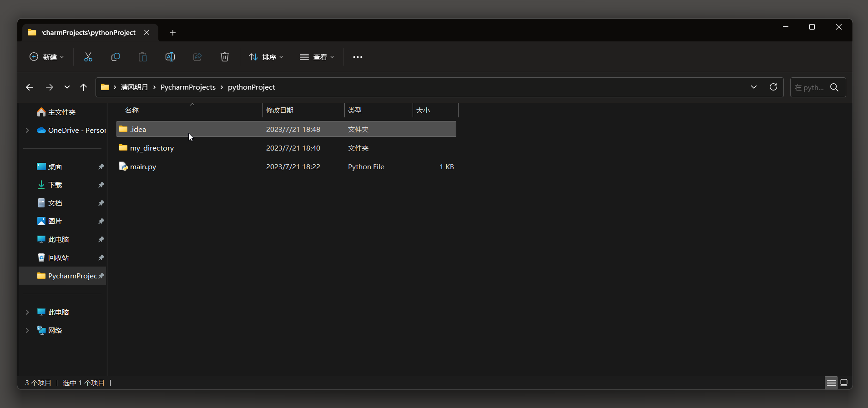Open 下载 in quick access

coord(55,185)
